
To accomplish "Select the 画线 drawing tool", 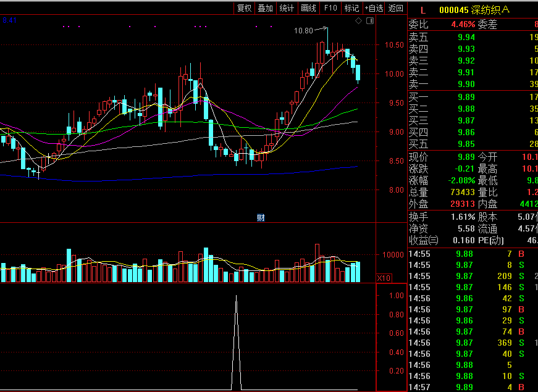I will point(308,8).
